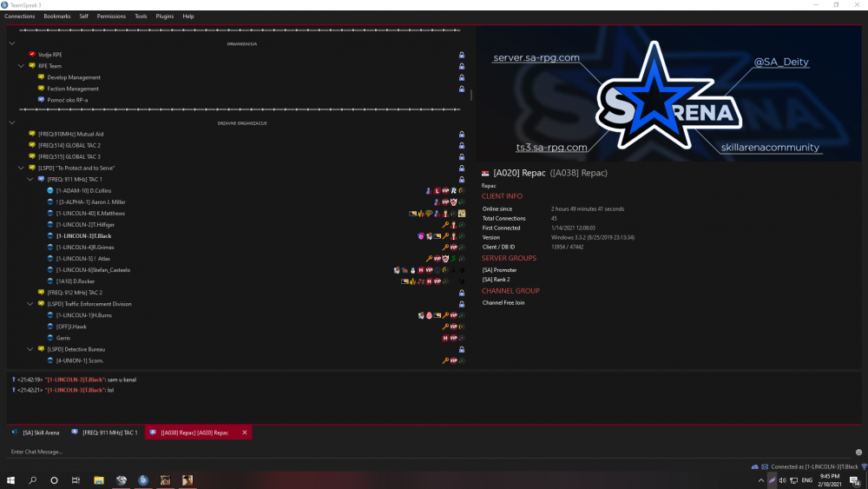
Task: Click rightmost square badge in K.Matthews row
Action: coord(462,213)
